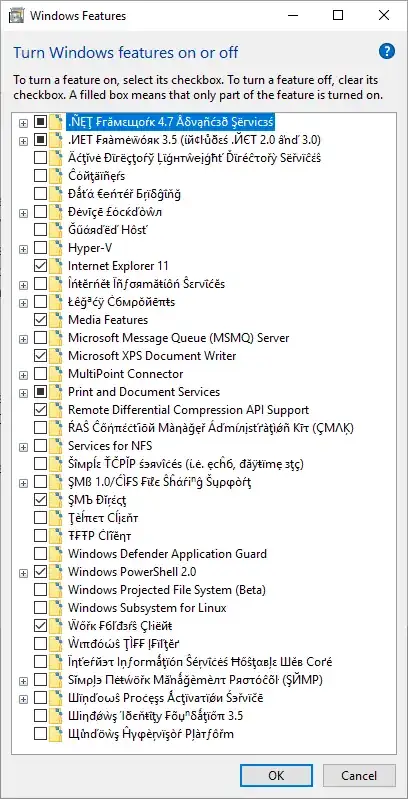Click folder icon beside Work Folders Client

57,626
